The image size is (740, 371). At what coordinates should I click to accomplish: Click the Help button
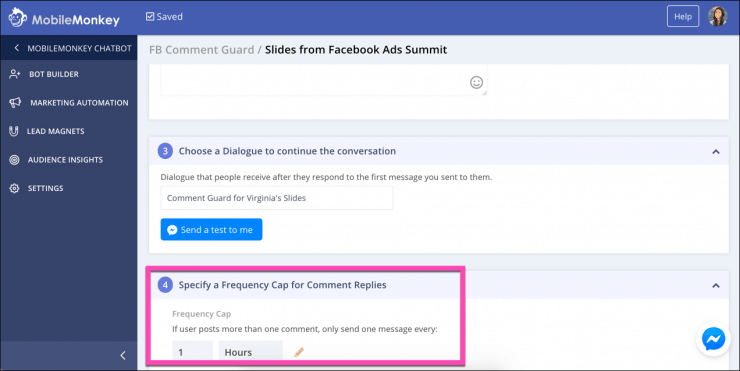(682, 17)
